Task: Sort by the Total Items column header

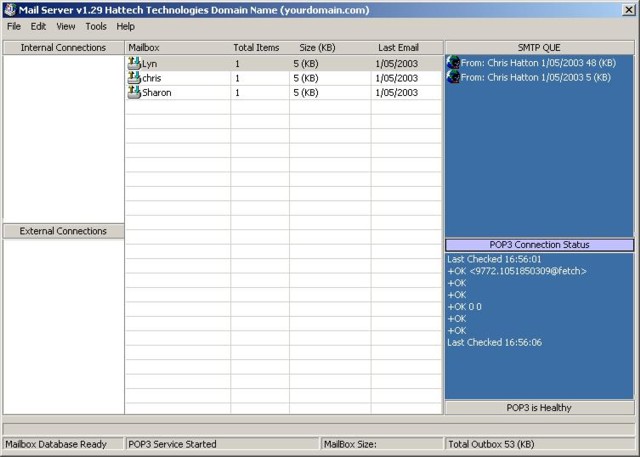Action: (258, 47)
